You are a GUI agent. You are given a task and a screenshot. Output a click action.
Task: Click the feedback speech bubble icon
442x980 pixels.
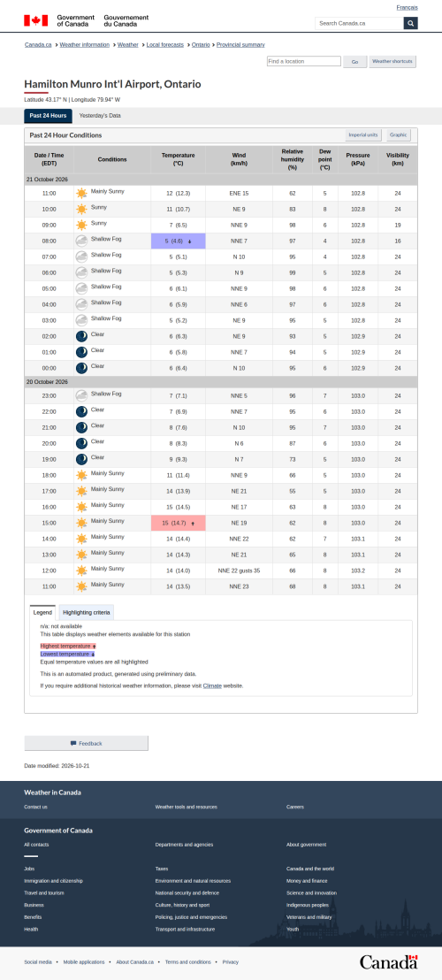point(73,743)
